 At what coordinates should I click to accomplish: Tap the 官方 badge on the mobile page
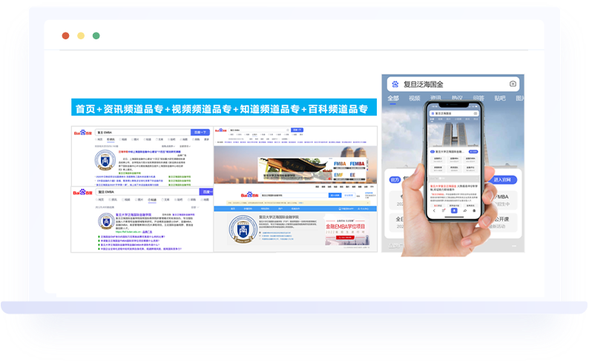point(395,179)
